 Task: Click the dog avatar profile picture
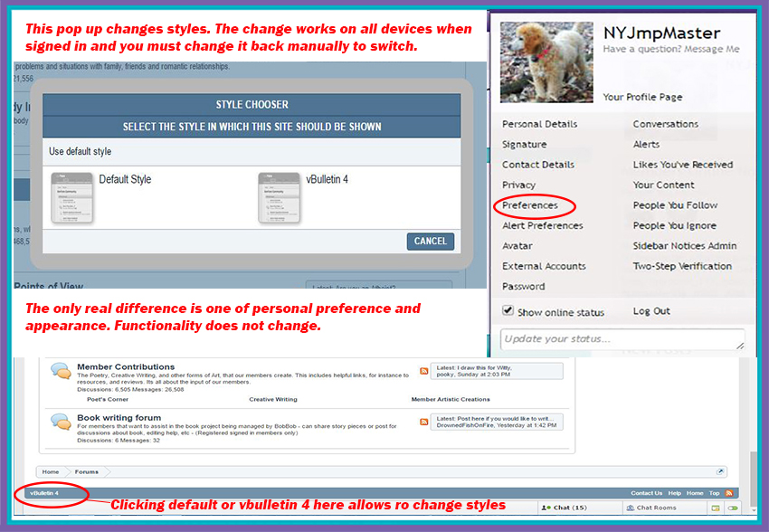point(547,62)
